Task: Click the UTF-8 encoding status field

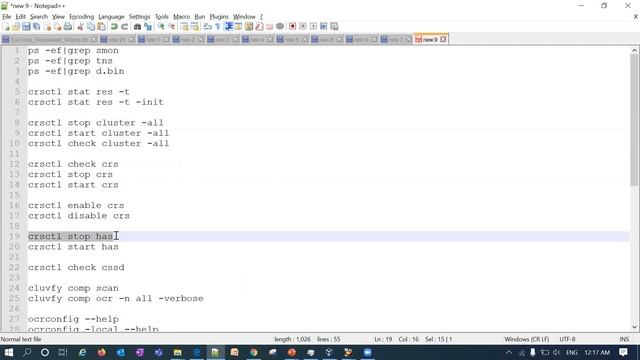Action: pos(567,339)
